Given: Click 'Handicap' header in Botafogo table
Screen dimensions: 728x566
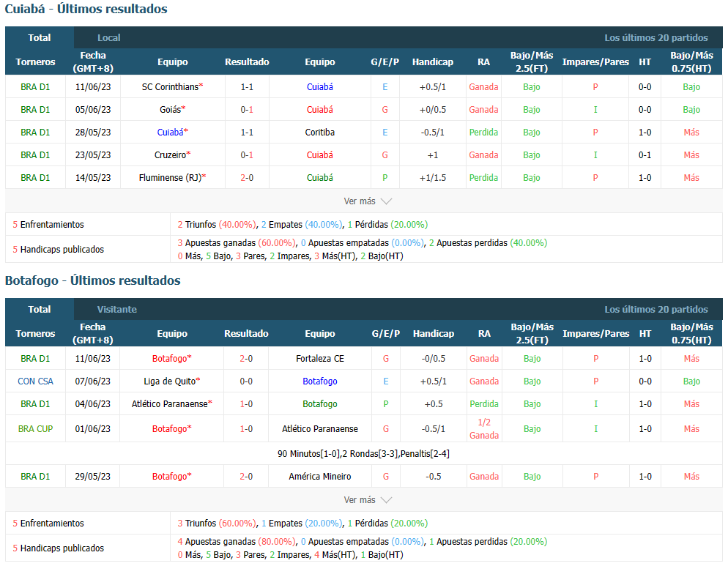Looking at the screenshot, I should [x=433, y=333].
